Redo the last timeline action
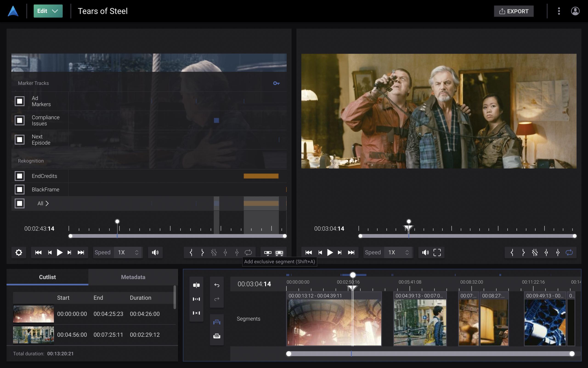Viewport: 588px width, 368px height. point(217,299)
